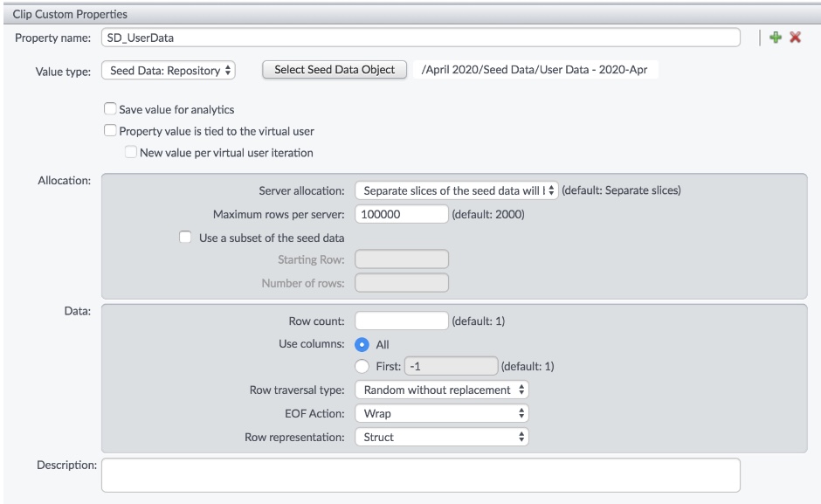Image resolution: width=821 pixels, height=504 pixels.
Task: Click the seed data repository path text
Action: [x=535, y=71]
